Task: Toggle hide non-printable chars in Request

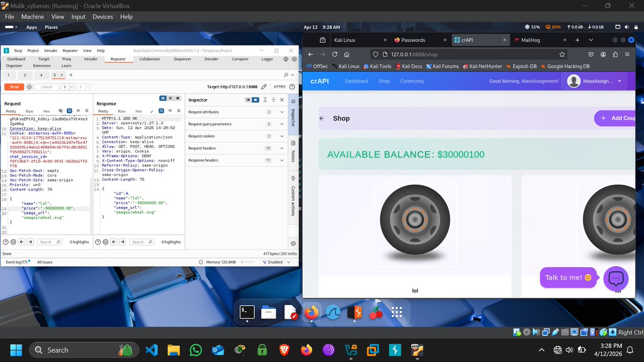Action: click(61, 111)
